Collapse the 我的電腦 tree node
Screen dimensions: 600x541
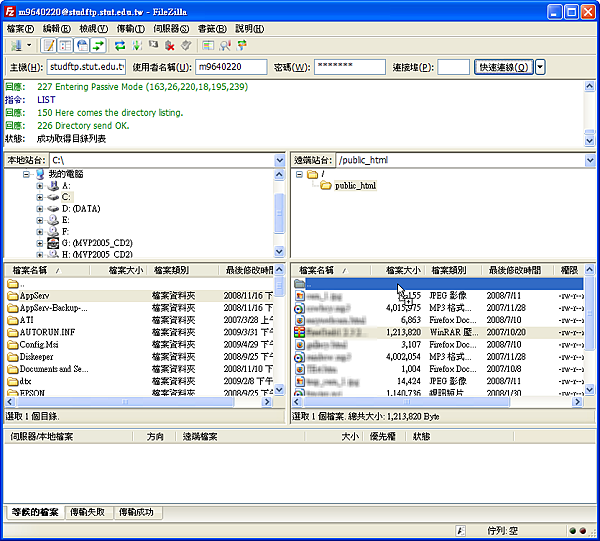pos(26,174)
